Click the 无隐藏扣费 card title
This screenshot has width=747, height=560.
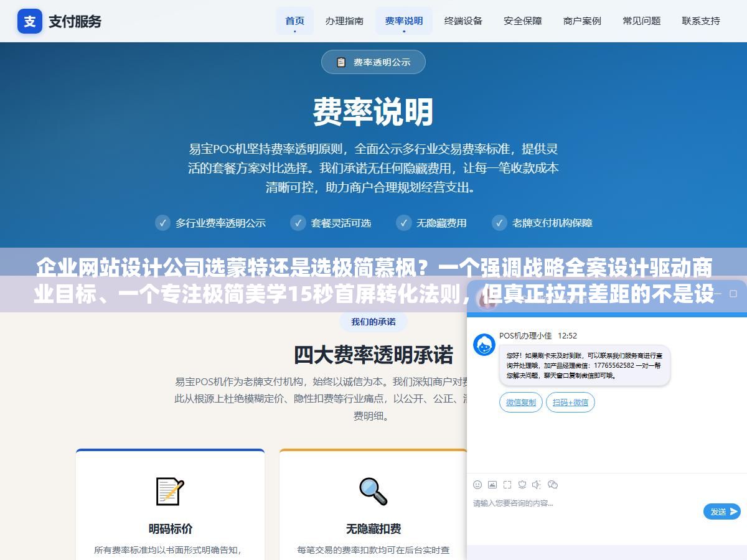pyautogui.click(x=374, y=529)
